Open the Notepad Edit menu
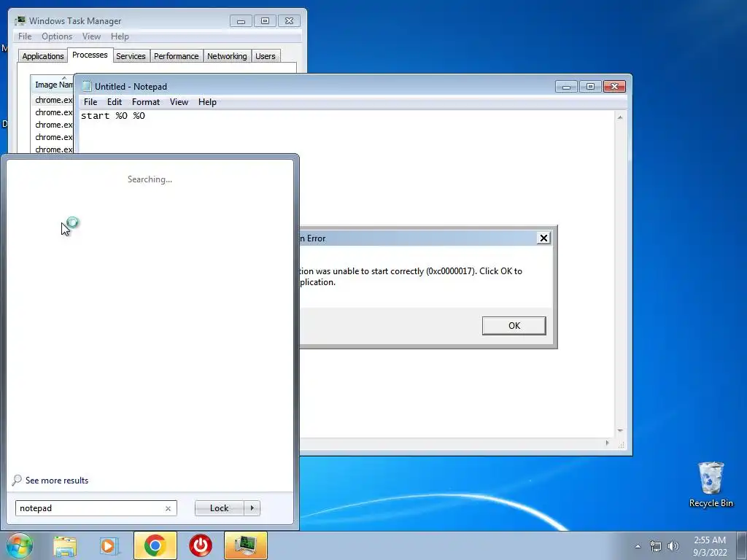The width and height of the screenshot is (747, 560). 115,102
